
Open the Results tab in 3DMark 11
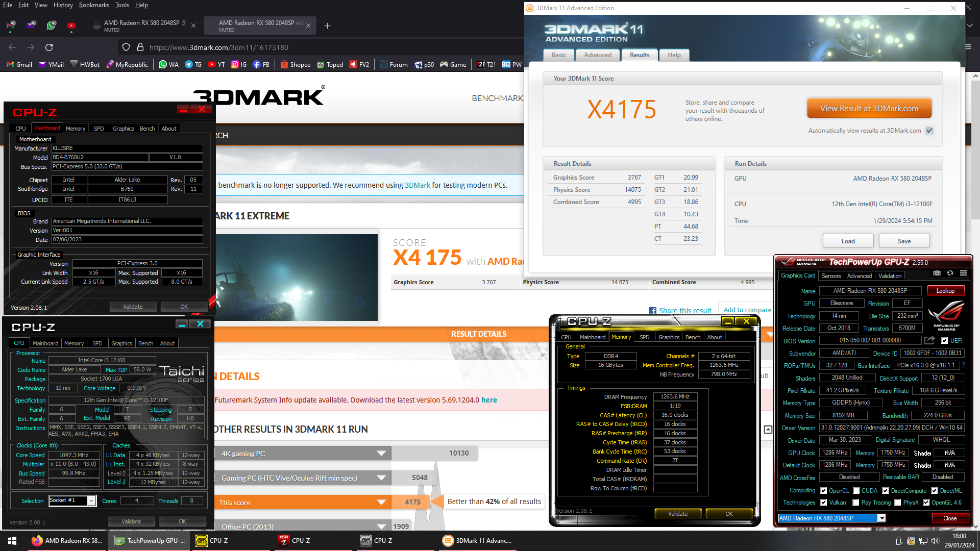tap(639, 55)
